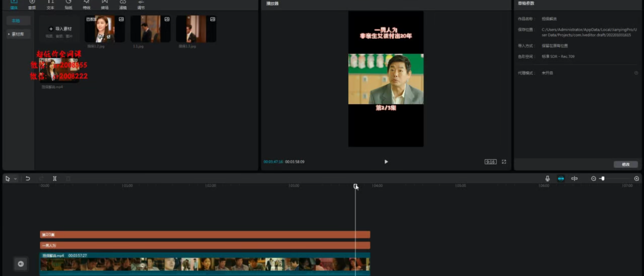Open the cursor tool mode dropdown arrow
This screenshot has width=644, height=276.
[x=15, y=179]
